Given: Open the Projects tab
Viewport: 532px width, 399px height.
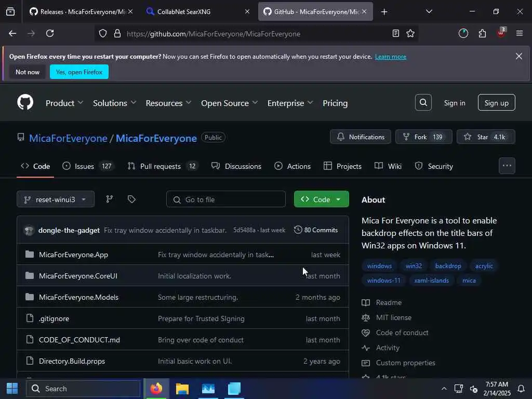Looking at the screenshot, I should pos(342,166).
